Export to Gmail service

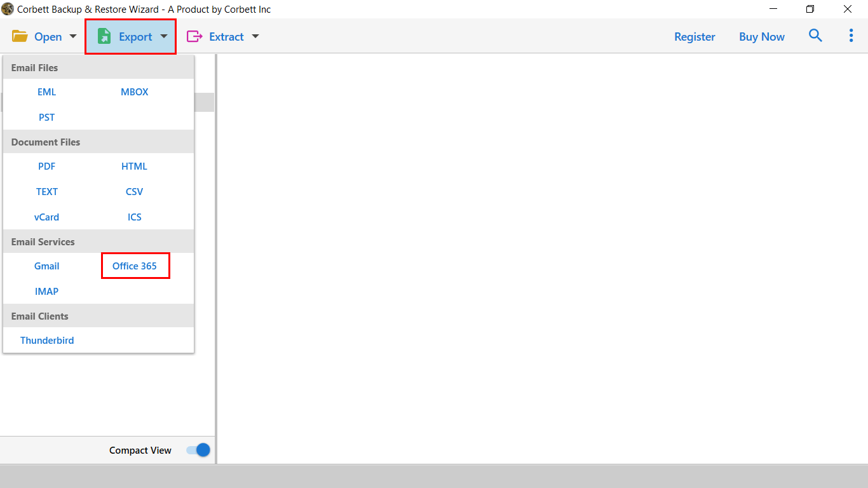coord(46,266)
